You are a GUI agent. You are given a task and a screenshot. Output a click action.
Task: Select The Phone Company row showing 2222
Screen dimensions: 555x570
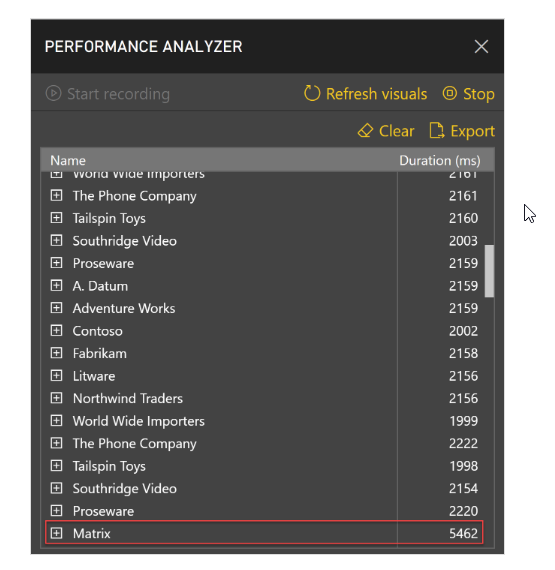[264, 443]
